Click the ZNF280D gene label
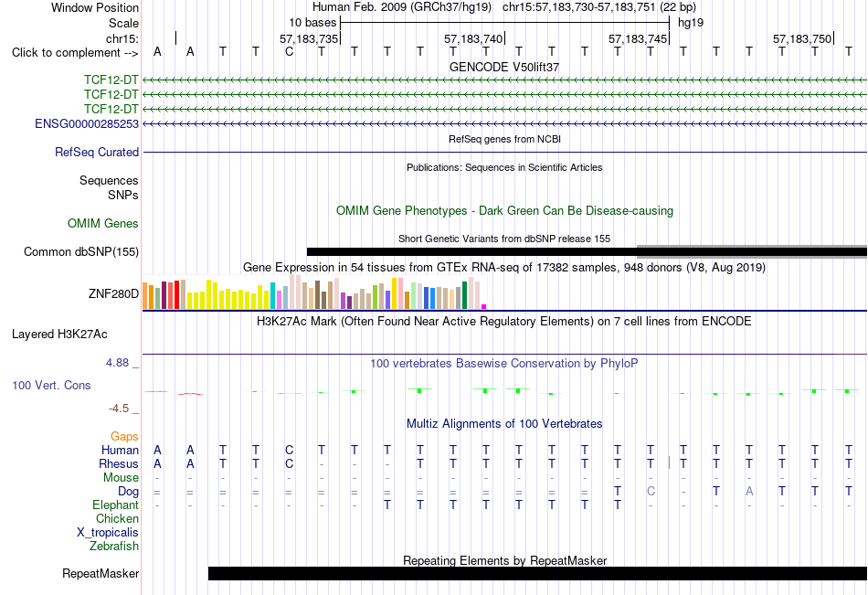This screenshot has height=595, width=868. (113, 293)
